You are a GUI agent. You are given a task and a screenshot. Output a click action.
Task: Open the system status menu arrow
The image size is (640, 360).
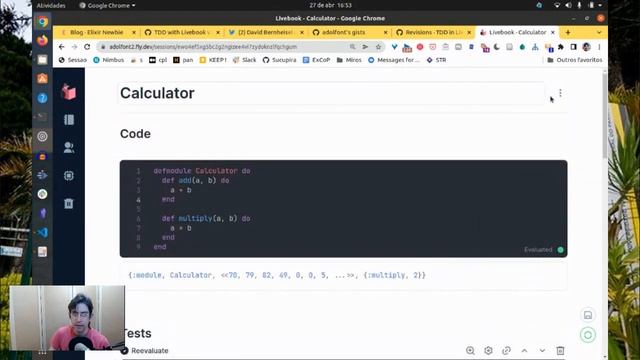click(600, 6)
